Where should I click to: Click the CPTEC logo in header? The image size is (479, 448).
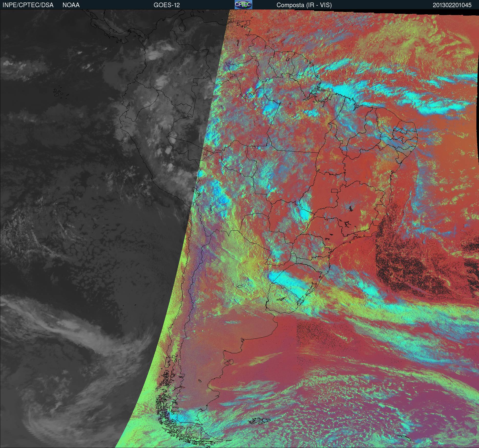243,5
